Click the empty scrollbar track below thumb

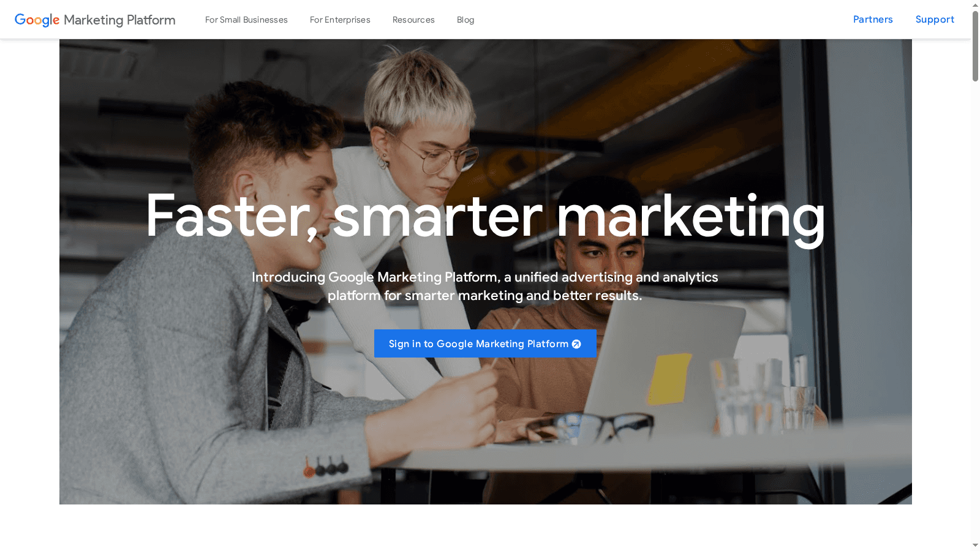click(975, 306)
